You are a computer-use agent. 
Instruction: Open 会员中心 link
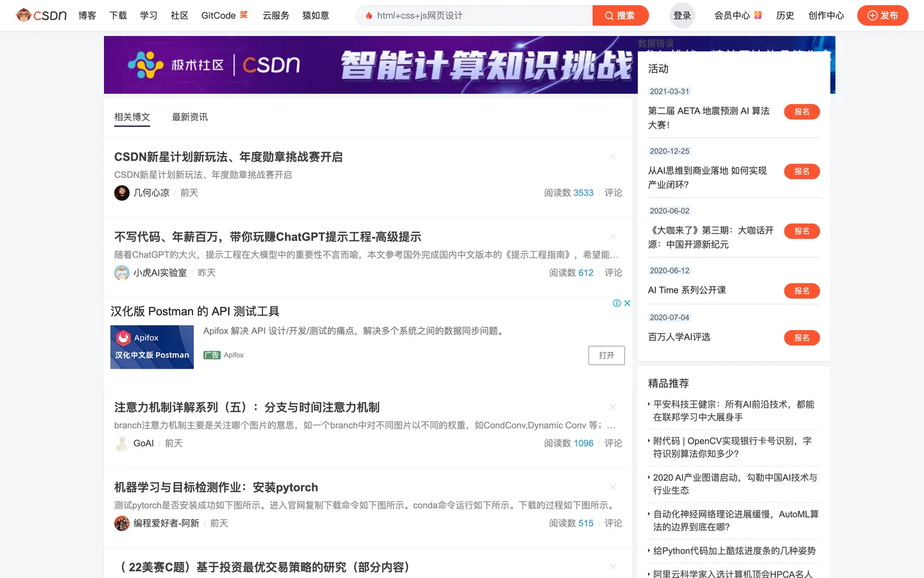pos(732,15)
